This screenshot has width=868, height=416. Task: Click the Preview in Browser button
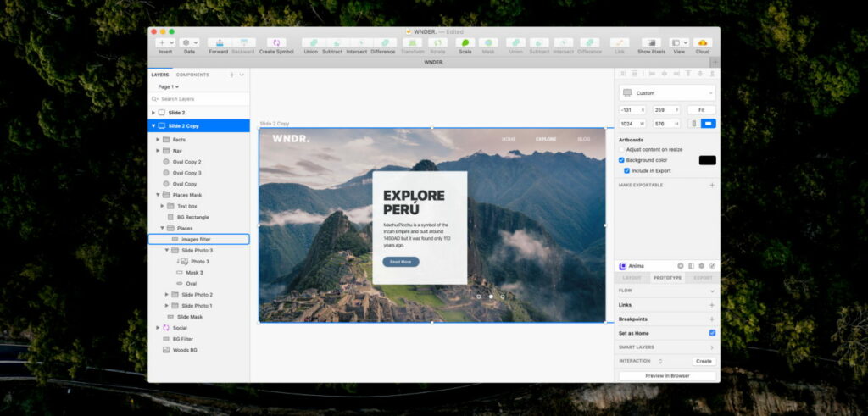667,375
